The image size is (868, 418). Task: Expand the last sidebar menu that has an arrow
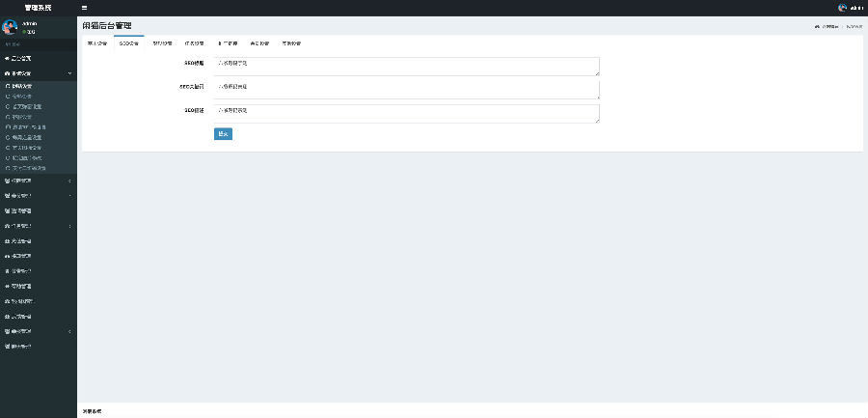69,331
